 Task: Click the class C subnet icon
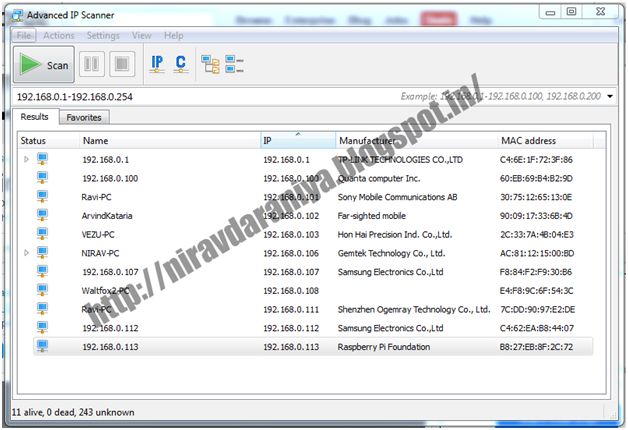[181, 64]
